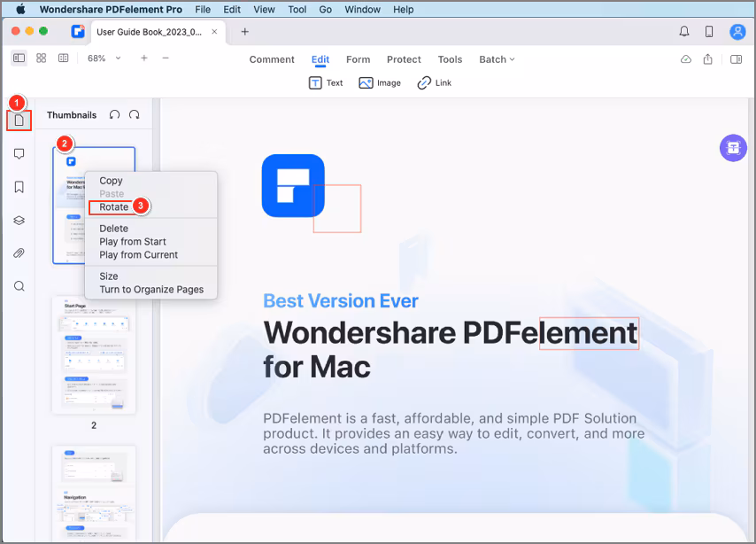Switch to two-page reading view icon
Screen dimensions: 756x544
click(63, 58)
